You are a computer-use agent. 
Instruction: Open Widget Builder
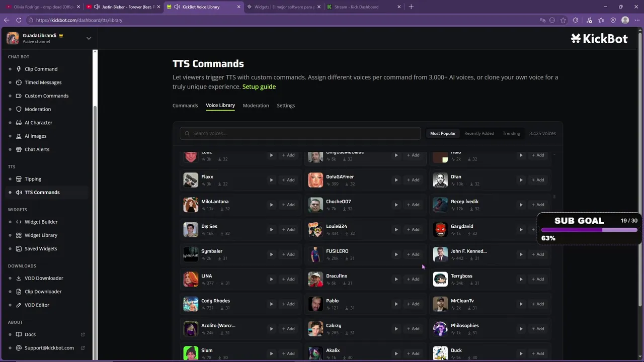41,222
